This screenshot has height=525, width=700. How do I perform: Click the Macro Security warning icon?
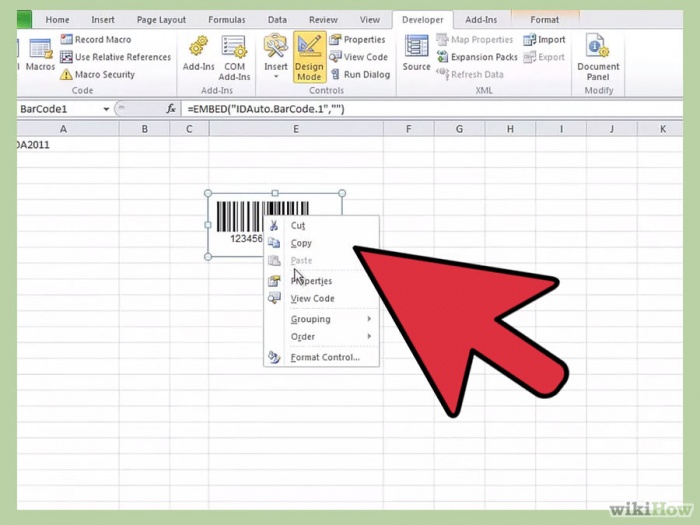66,75
